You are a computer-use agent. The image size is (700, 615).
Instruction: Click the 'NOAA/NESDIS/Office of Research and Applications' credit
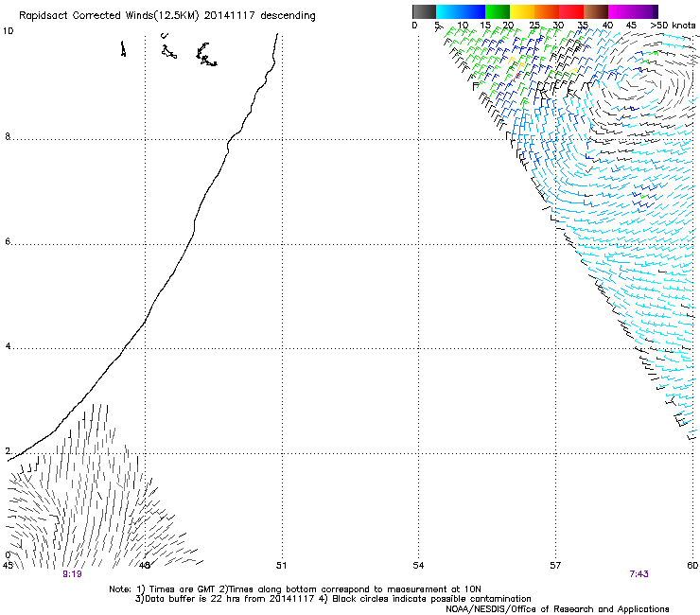coord(557,609)
